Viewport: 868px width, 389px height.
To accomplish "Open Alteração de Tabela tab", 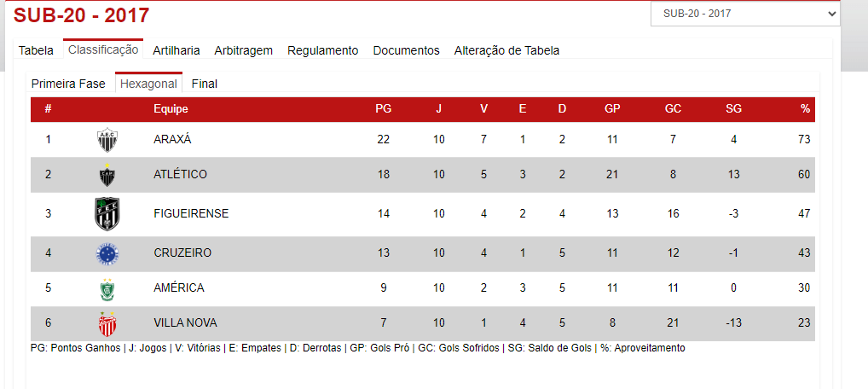I will point(506,50).
